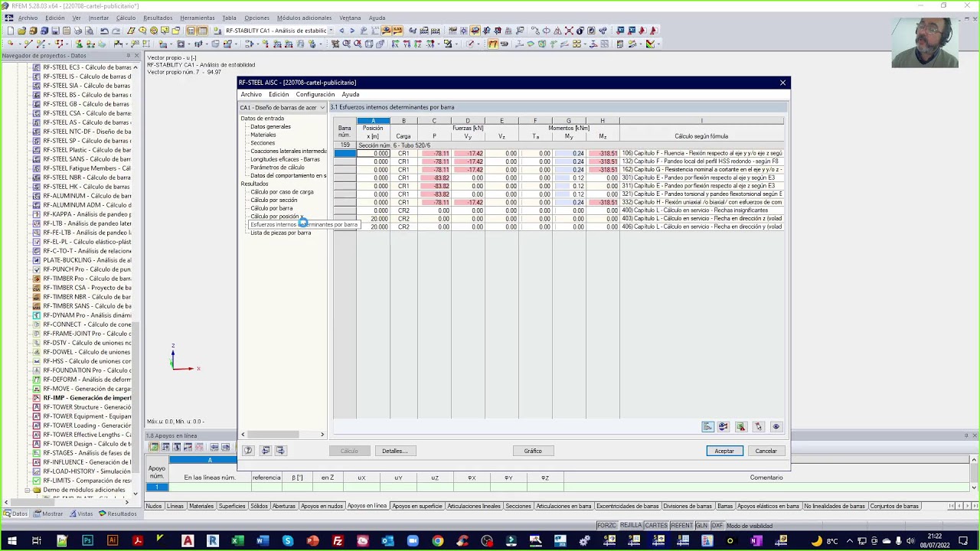Open Excel from the taskbar
Screen dimensions: 980x551
(x=237, y=541)
